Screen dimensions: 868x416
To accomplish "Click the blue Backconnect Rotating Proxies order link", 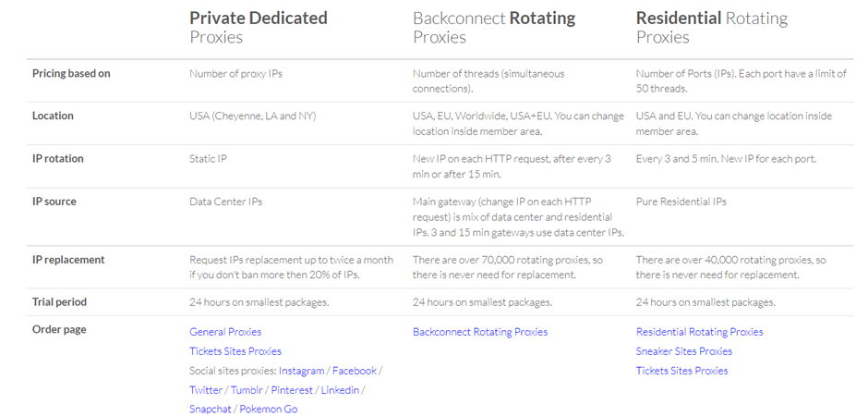I will (480, 332).
